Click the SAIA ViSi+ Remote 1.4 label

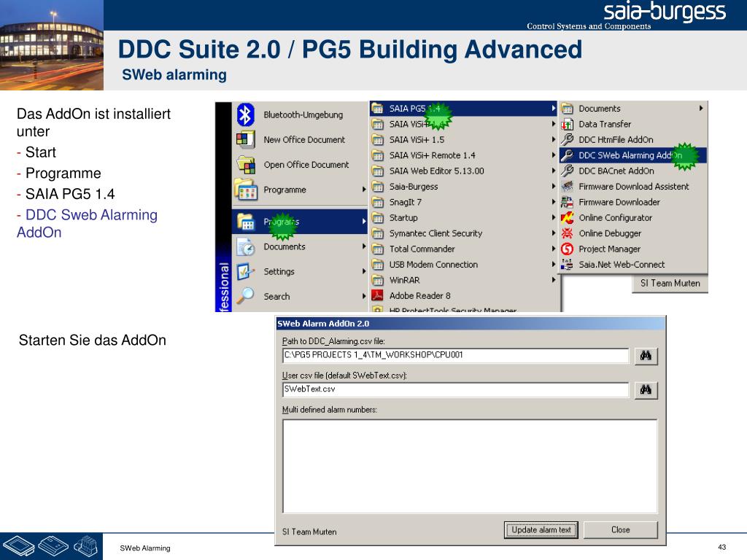[x=432, y=155]
